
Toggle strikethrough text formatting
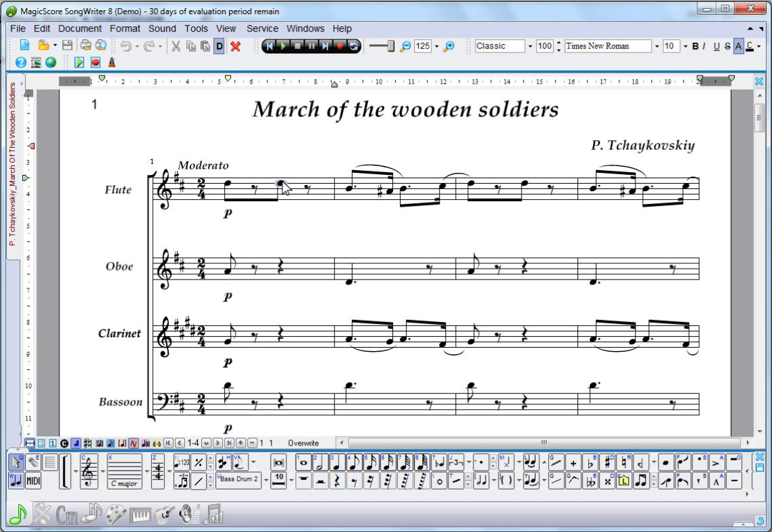(727, 47)
